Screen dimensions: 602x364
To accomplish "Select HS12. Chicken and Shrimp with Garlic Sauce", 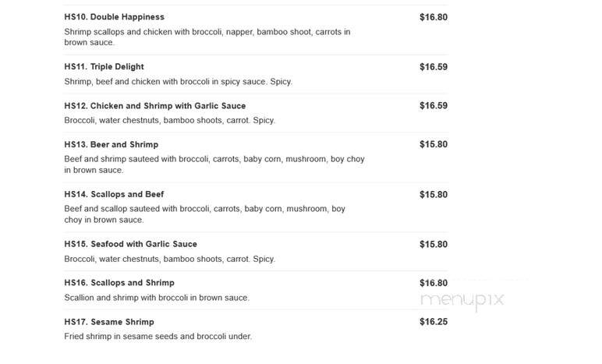I will pyautogui.click(x=154, y=106).
